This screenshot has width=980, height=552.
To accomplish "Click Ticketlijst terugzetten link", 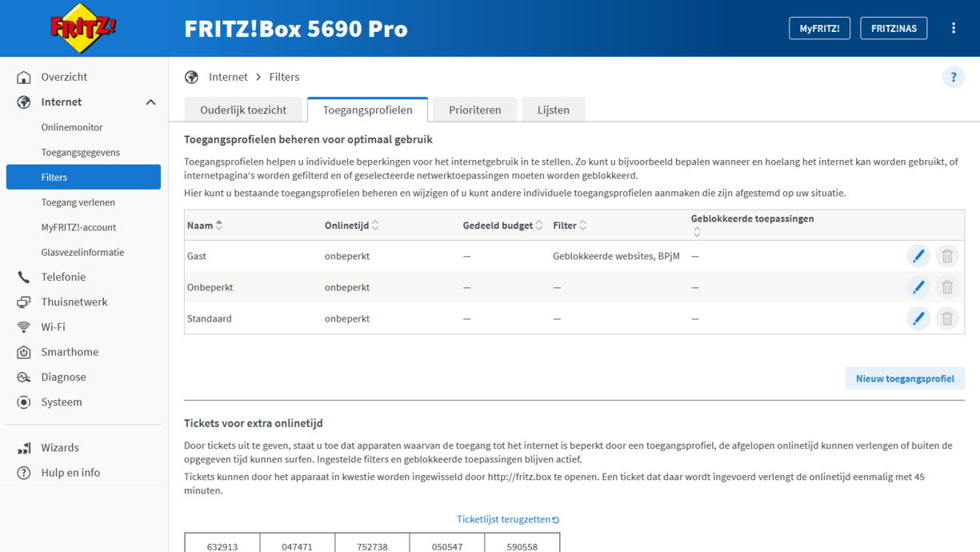I will [507, 519].
